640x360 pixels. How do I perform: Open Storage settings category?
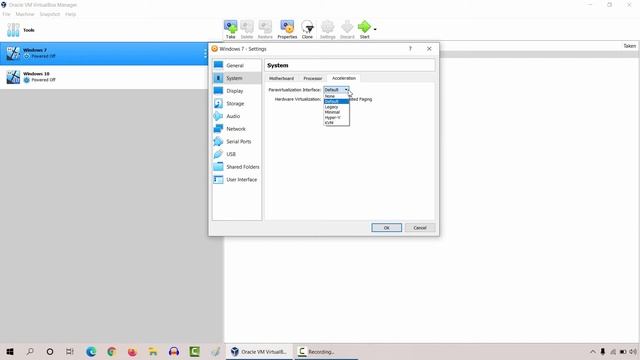[237, 103]
